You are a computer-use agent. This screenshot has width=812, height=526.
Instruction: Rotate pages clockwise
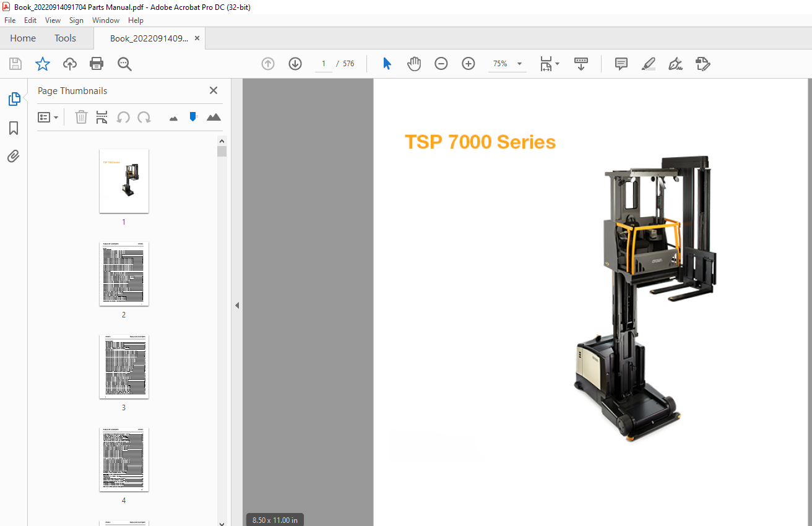click(144, 117)
